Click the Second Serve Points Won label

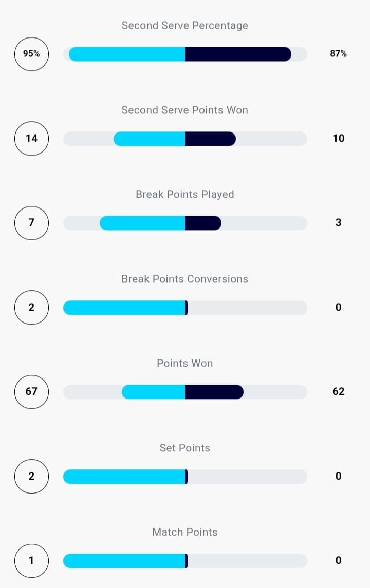coord(185,110)
